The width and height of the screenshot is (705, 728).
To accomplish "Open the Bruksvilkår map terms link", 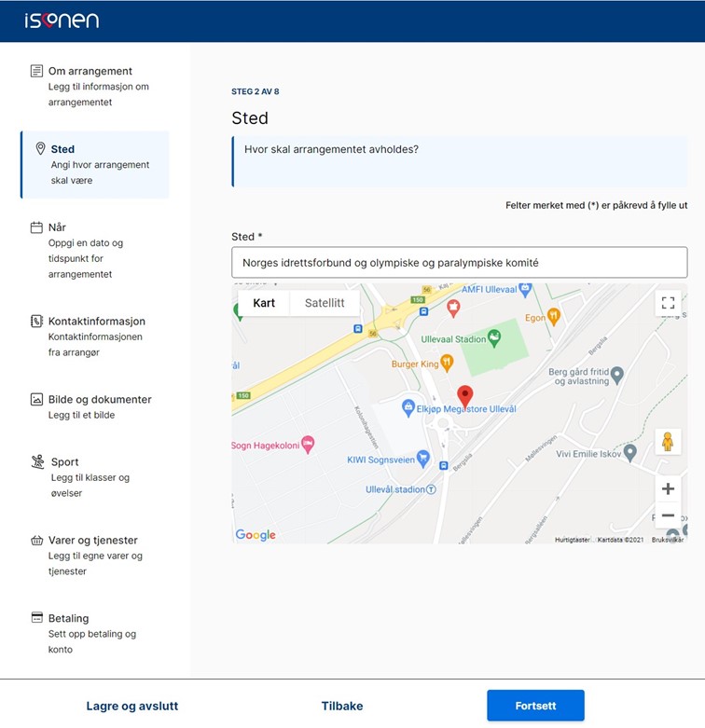I will (668, 540).
